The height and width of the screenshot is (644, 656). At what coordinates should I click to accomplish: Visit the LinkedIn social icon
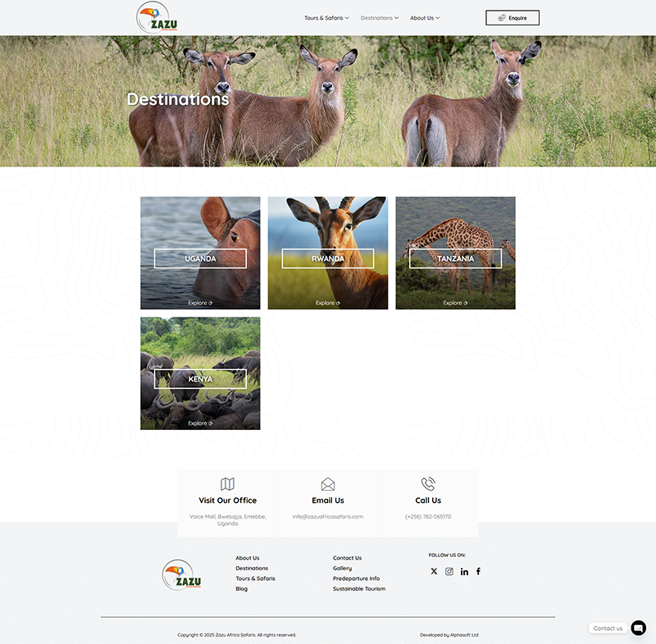pos(464,571)
